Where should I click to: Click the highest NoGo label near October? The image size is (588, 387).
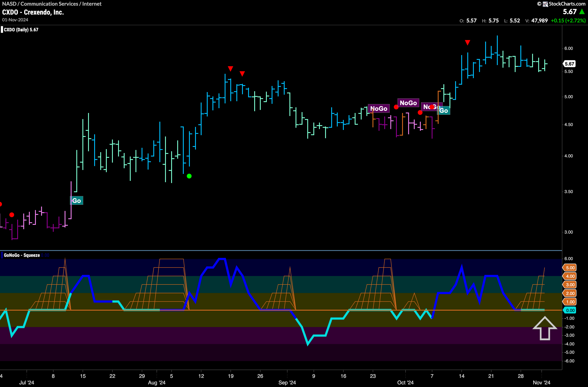408,103
